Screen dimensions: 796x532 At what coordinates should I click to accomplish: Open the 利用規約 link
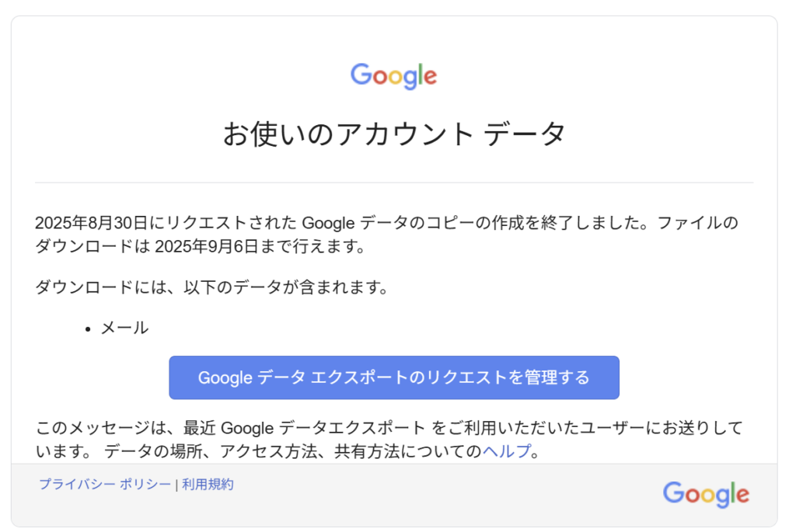(208, 485)
